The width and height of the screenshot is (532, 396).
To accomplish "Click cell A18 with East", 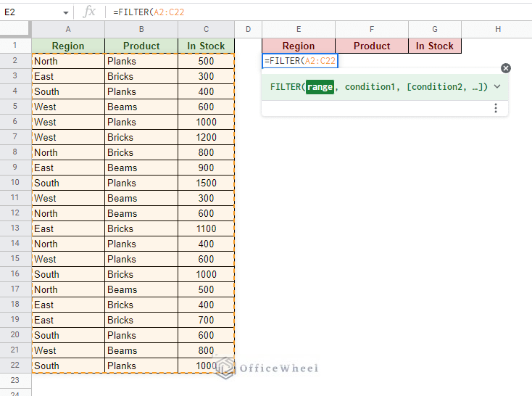I will [x=68, y=305].
